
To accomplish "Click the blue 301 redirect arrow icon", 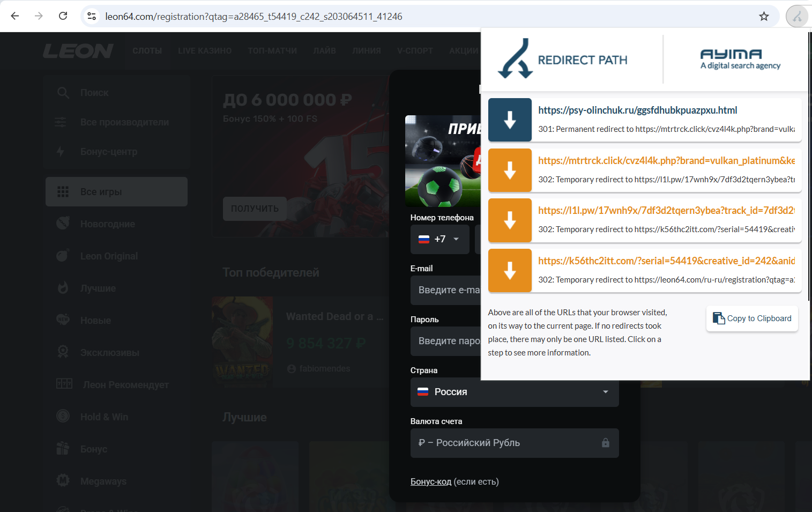I will point(510,120).
